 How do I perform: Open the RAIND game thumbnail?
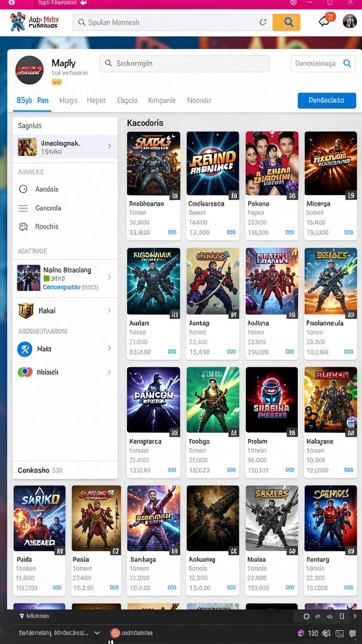(x=212, y=163)
